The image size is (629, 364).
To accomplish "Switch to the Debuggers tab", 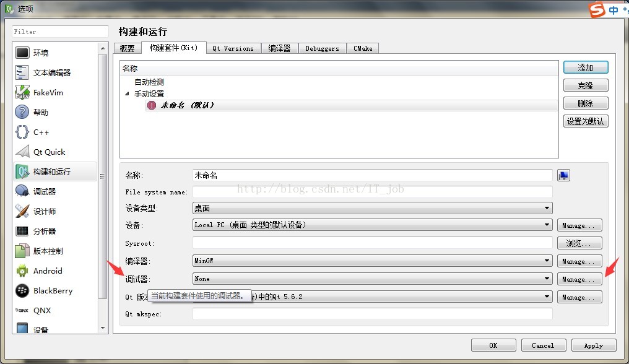I will pos(322,48).
